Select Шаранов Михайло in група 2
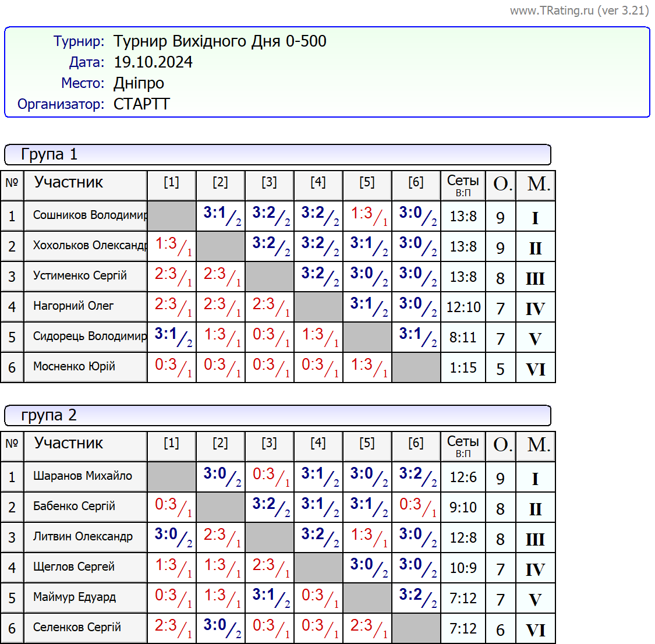The width and height of the screenshot is (655, 644). click(x=83, y=476)
